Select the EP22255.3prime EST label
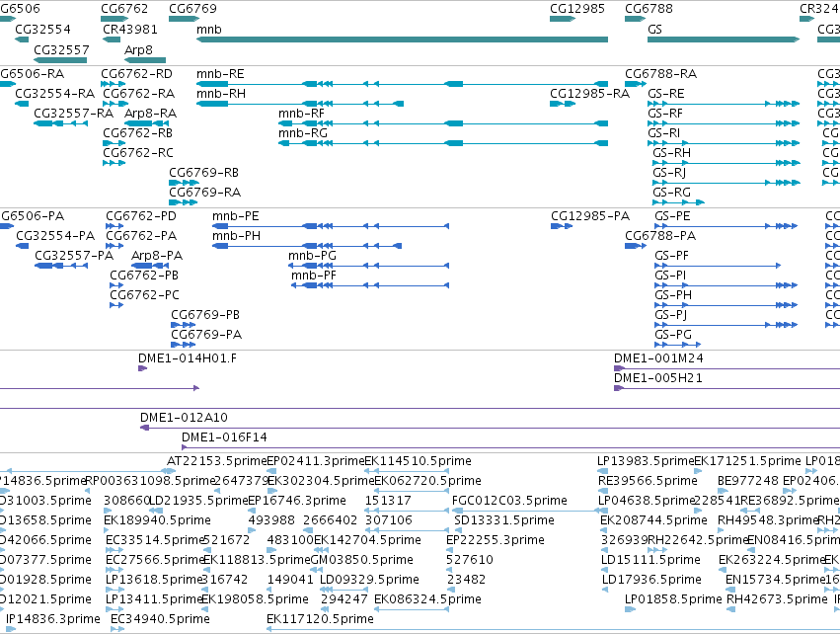 click(495, 541)
